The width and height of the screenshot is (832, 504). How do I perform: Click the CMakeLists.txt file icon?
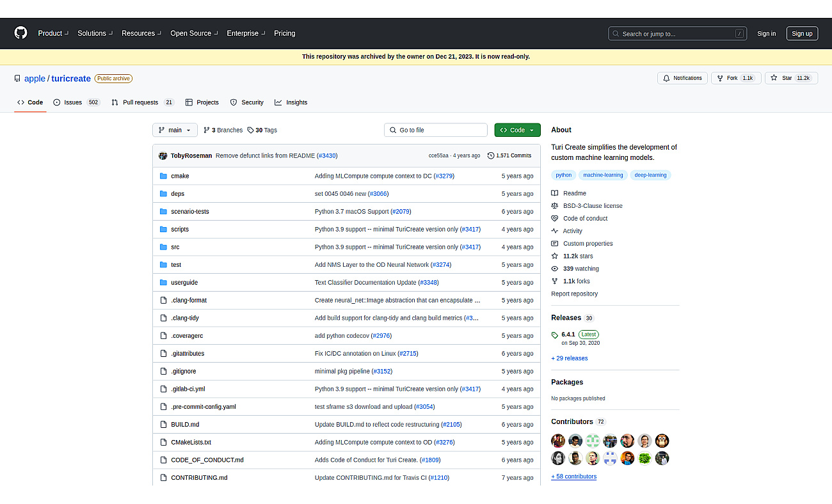point(163,442)
